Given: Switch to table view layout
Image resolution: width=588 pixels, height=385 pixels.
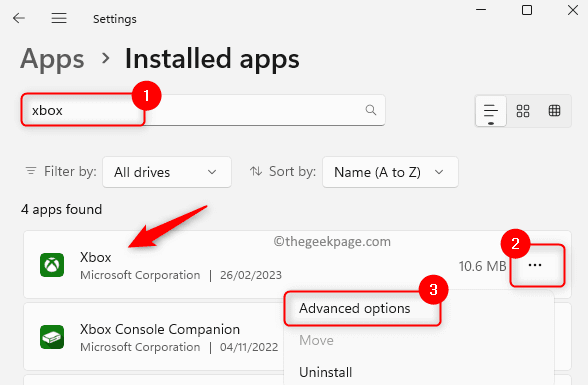Looking at the screenshot, I should [x=554, y=111].
